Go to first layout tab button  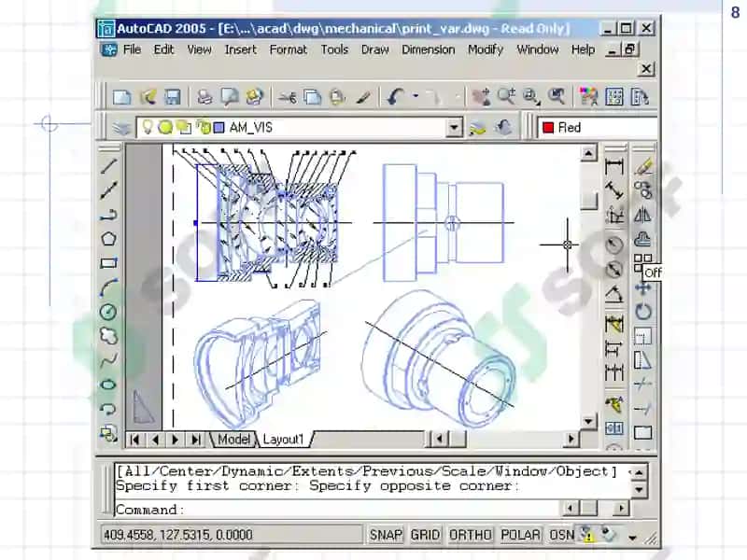tap(134, 440)
